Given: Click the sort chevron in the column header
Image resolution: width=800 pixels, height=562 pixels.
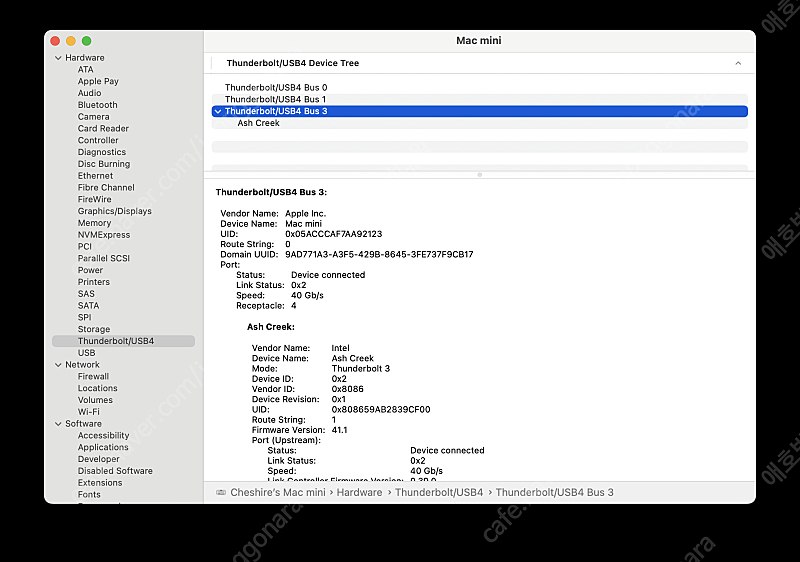Looking at the screenshot, I should pos(738,63).
